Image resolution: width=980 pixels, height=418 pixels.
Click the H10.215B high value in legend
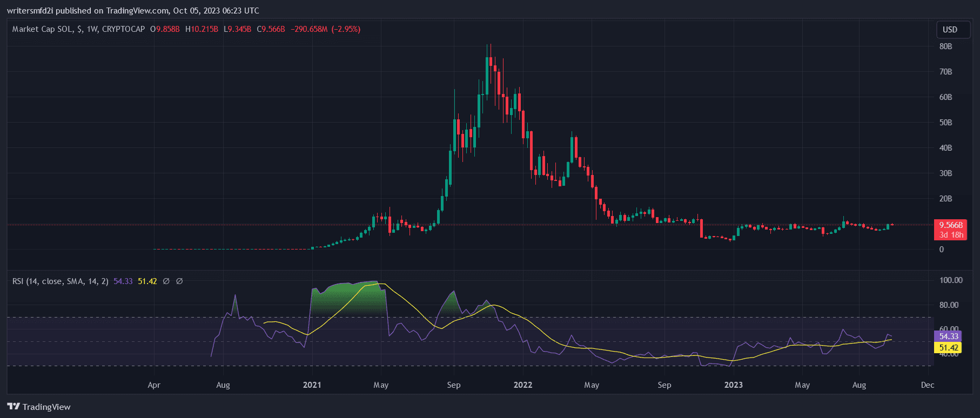[202, 29]
